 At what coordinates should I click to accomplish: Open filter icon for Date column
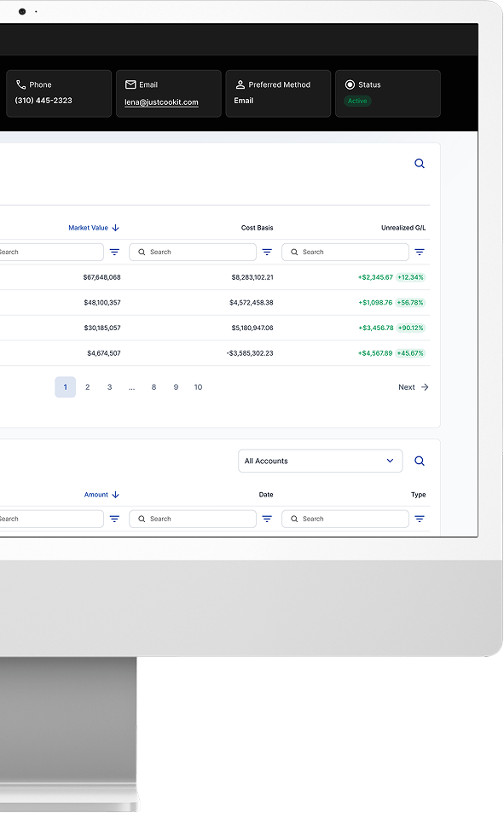click(267, 519)
